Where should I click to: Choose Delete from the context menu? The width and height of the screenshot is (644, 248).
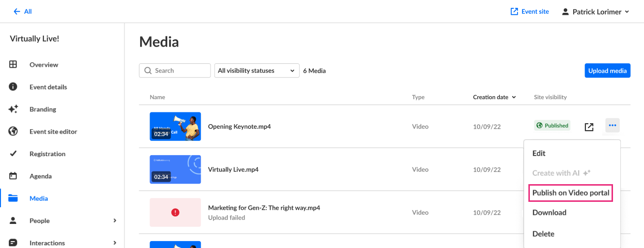pyautogui.click(x=543, y=234)
